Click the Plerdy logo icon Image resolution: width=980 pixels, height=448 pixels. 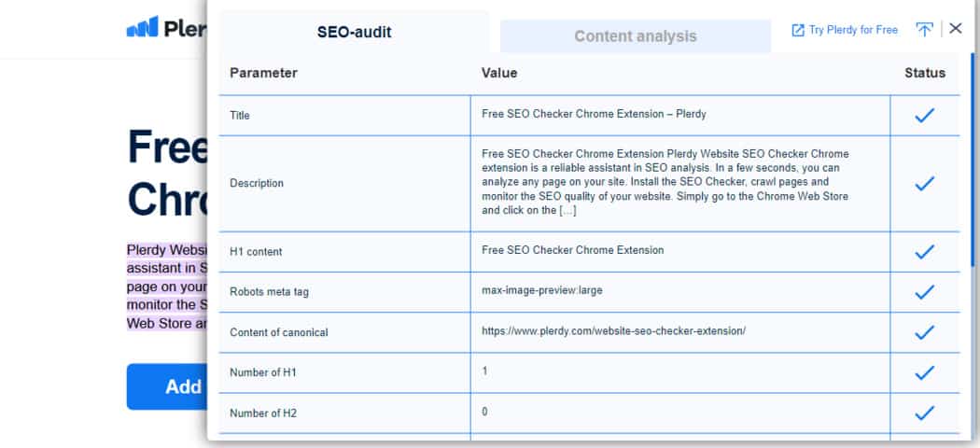coord(143,27)
